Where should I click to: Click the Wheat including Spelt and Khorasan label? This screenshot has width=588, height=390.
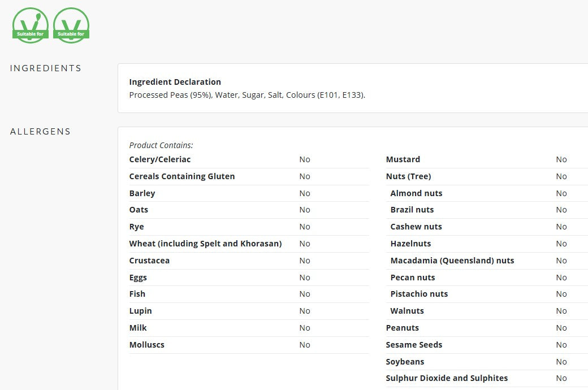tap(205, 244)
